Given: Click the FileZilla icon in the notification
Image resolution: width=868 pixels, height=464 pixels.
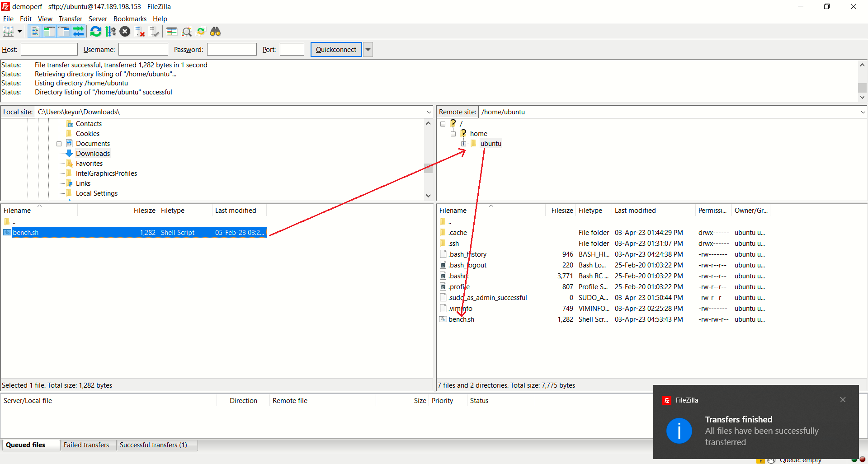Looking at the screenshot, I should point(667,400).
